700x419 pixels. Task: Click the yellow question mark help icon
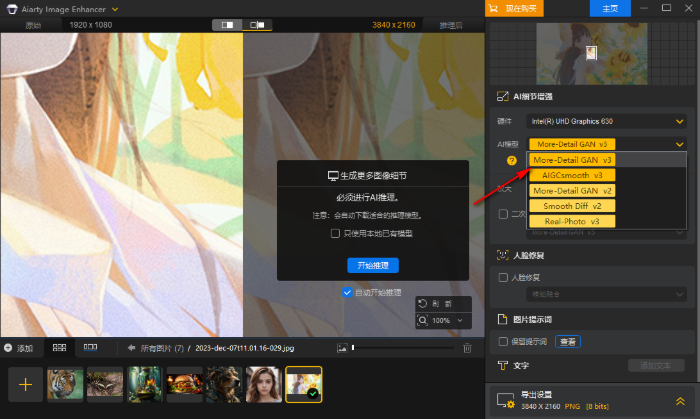pyautogui.click(x=512, y=161)
